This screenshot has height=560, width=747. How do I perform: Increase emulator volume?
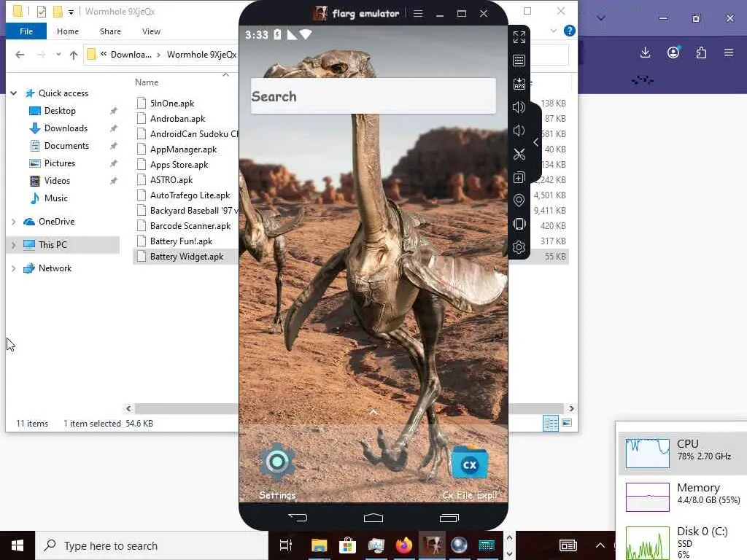(x=519, y=107)
